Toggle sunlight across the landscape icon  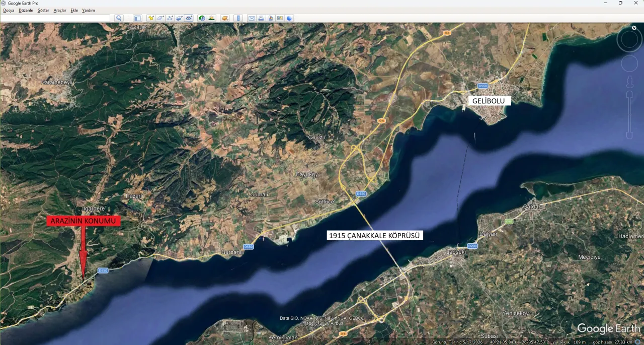pos(212,18)
